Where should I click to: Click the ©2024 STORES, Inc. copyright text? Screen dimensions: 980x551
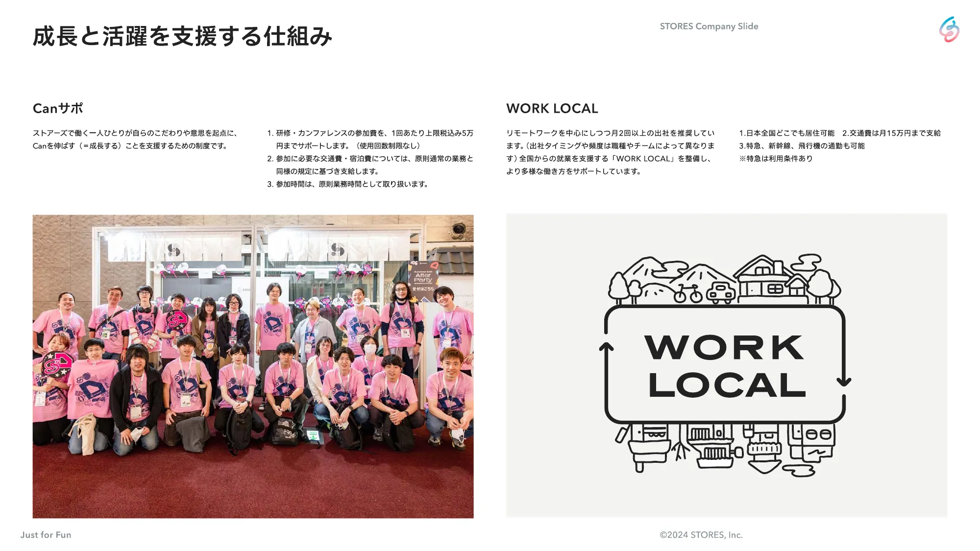click(x=701, y=535)
